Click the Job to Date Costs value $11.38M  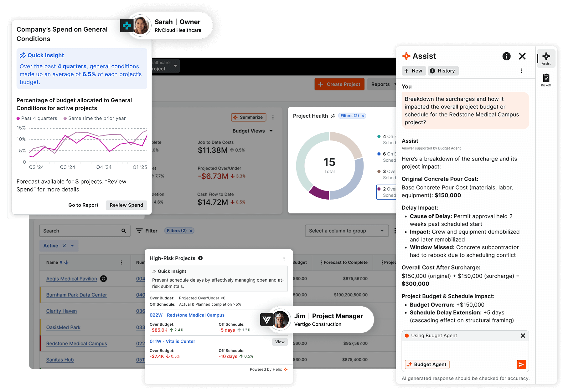tap(213, 150)
